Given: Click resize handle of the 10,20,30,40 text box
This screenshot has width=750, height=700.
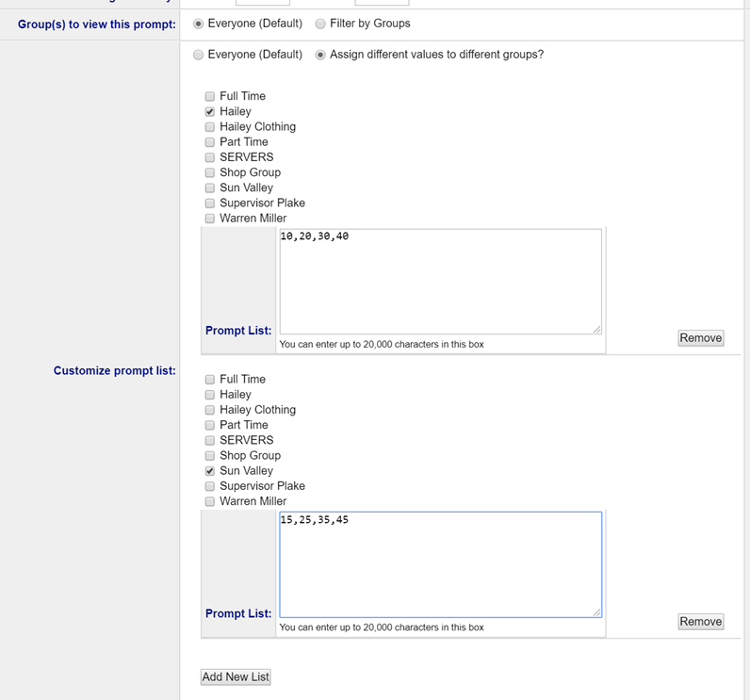Looking at the screenshot, I should pos(596,329).
